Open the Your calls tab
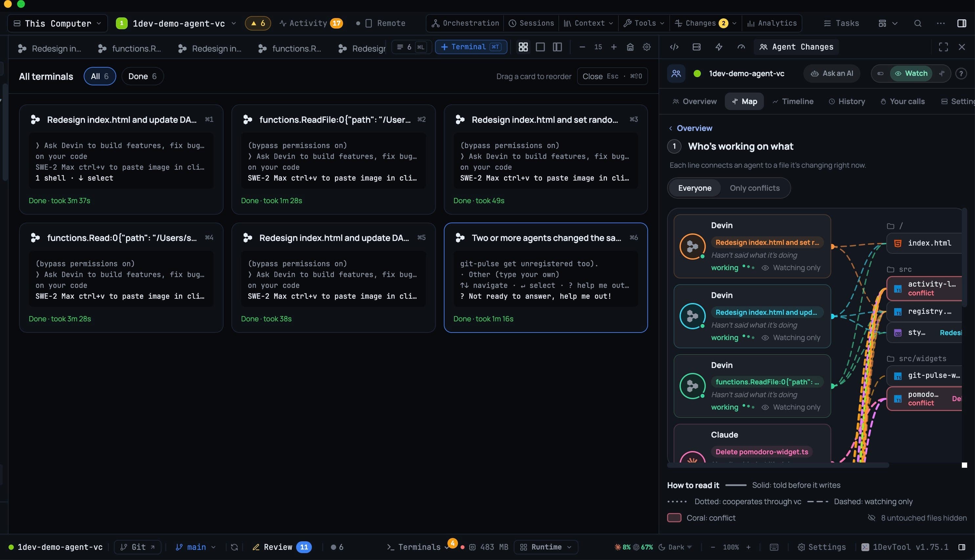 tap(902, 101)
